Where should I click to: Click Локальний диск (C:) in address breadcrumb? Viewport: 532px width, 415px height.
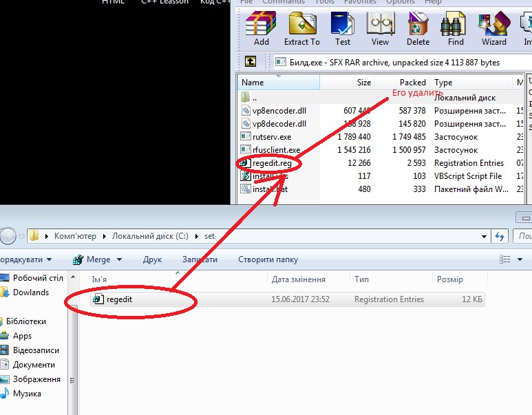(x=149, y=236)
